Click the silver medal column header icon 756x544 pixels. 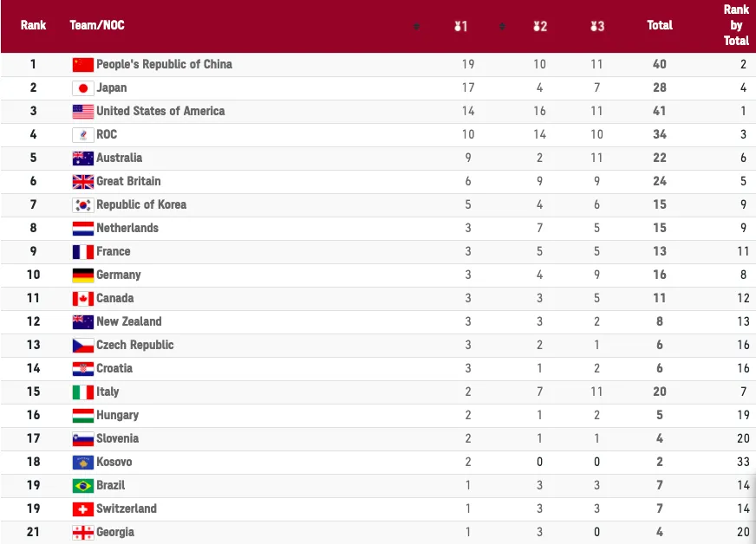tap(539, 26)
